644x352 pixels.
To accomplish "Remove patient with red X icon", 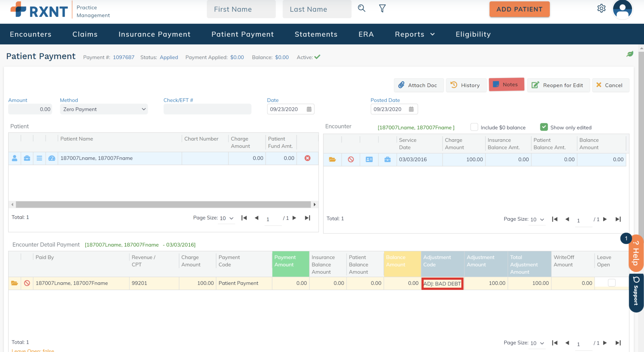I will click(x=308, y=158).
